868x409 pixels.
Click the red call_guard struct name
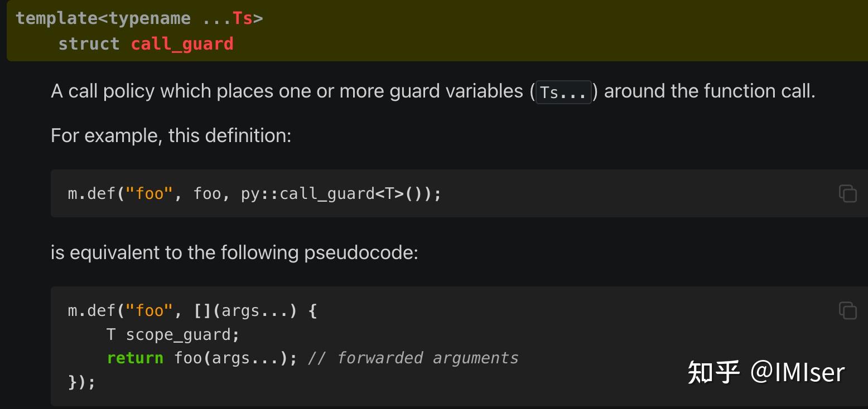coord(182,44)
